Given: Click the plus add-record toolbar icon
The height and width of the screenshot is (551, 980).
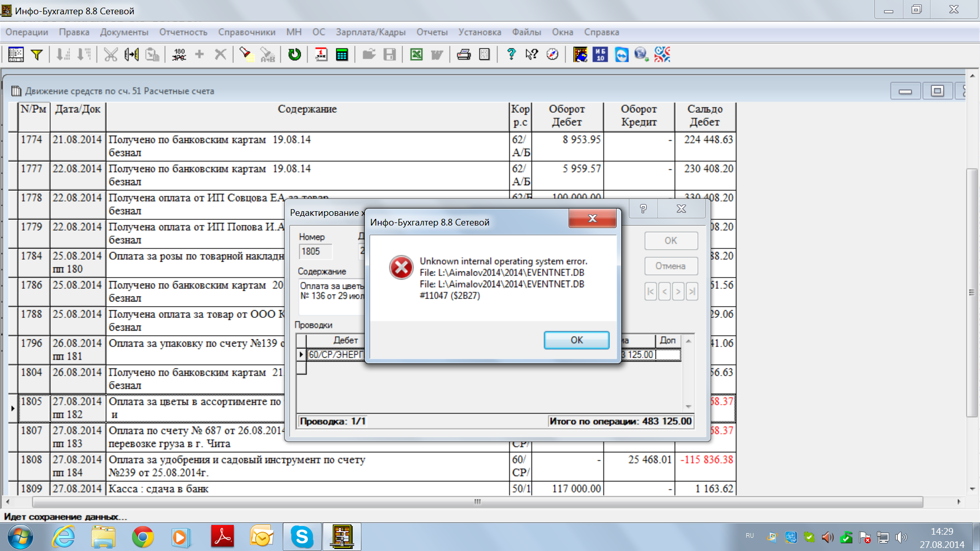Looking at the screenshot, I should (200, 54).
